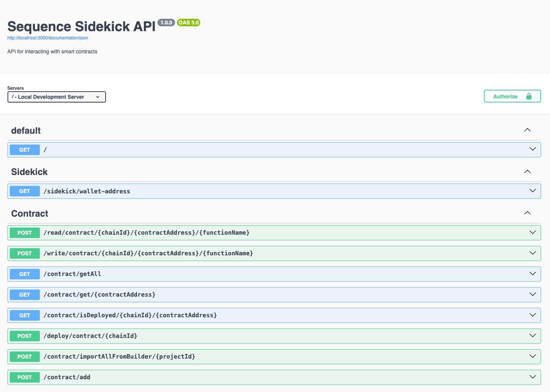Click the POST badge for /contract/add
550x392 pixels.
tap(25, 377)
